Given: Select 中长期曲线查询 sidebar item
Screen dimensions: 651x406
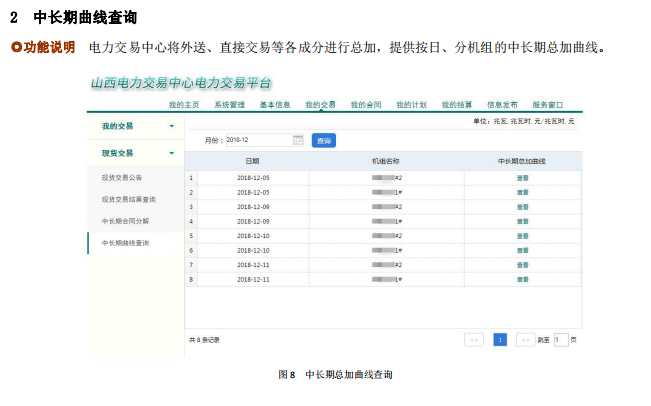Looking at the screenshot, I should (x=125, y=243).
